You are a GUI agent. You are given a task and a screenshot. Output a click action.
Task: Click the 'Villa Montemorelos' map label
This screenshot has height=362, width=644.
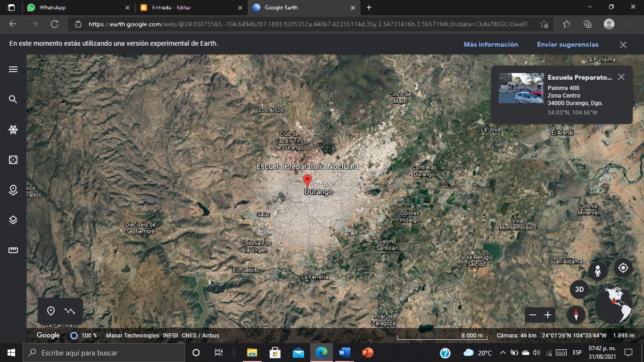pos(518,224)
